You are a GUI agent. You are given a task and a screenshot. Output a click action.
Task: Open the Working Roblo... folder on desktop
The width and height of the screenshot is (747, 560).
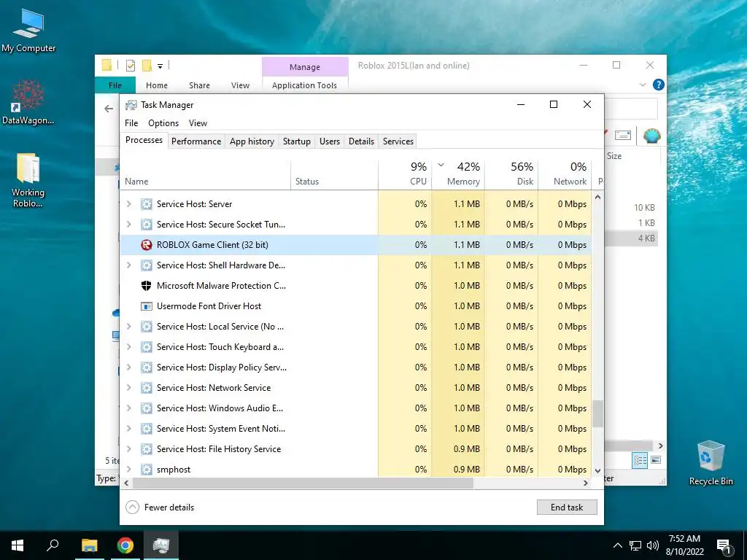[x=28, y=180]
